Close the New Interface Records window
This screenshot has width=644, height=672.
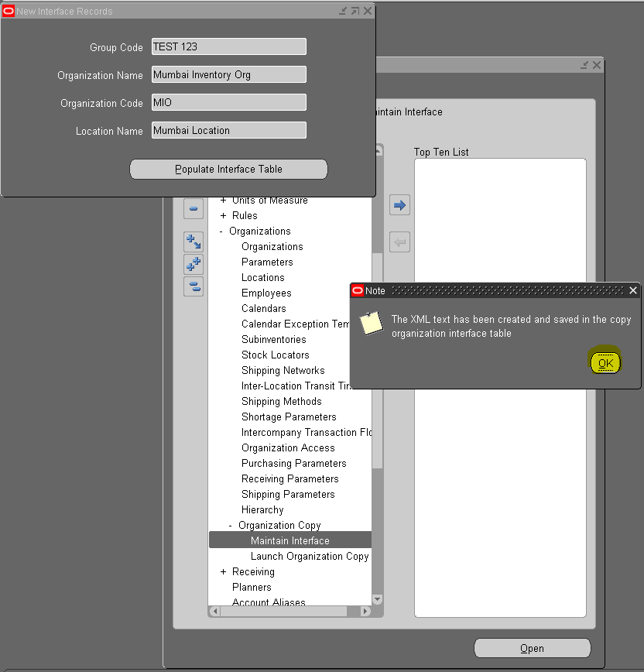368,11
